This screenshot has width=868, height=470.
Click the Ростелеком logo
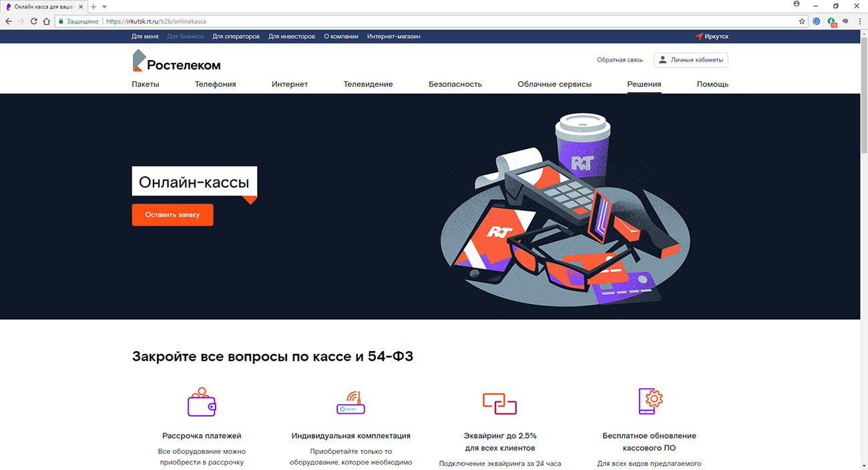(x=176, y=61)
